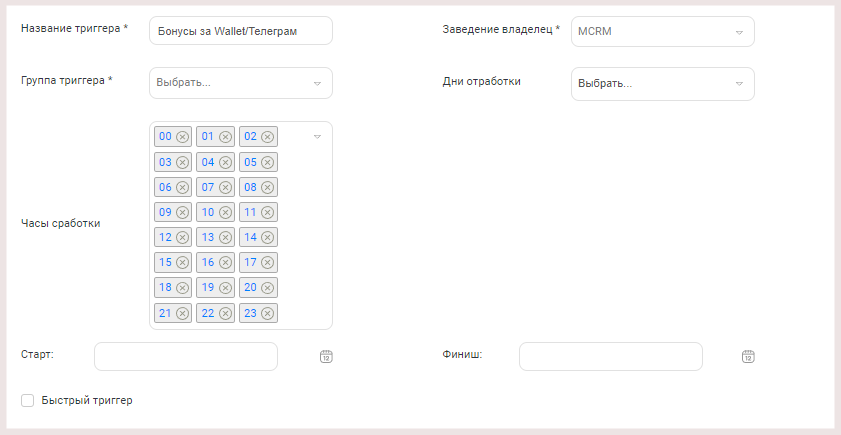Click the Название триггера text field
This screenshot has height=435, width=841.
(x=241, y=31)
